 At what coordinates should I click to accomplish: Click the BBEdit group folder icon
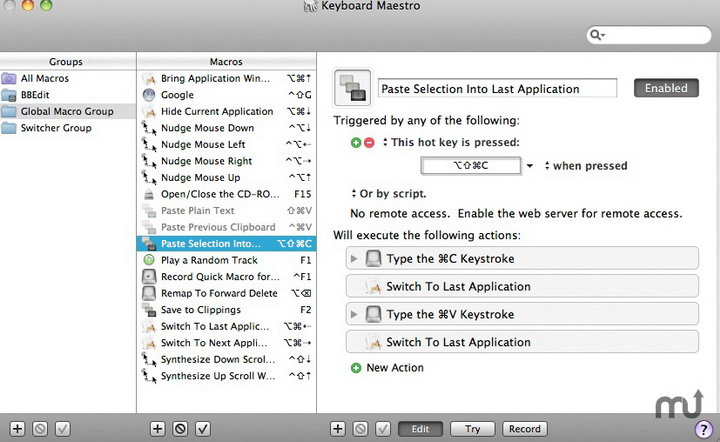coord(9,95)
